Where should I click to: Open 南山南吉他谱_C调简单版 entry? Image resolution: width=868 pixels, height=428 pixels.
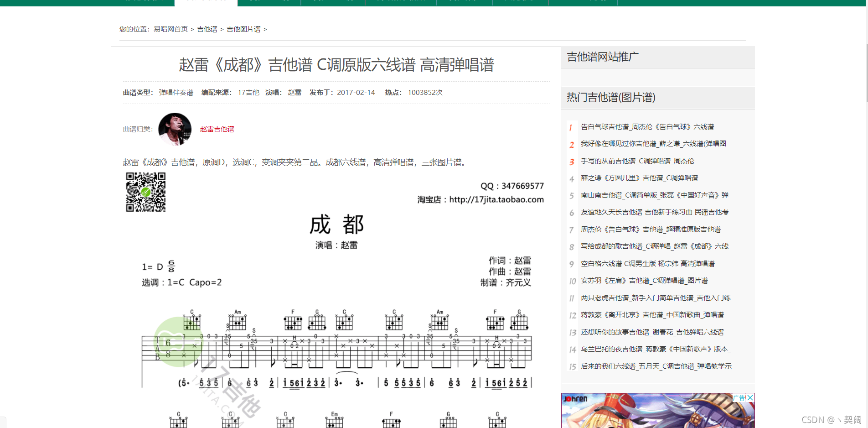tap(655, 195)
